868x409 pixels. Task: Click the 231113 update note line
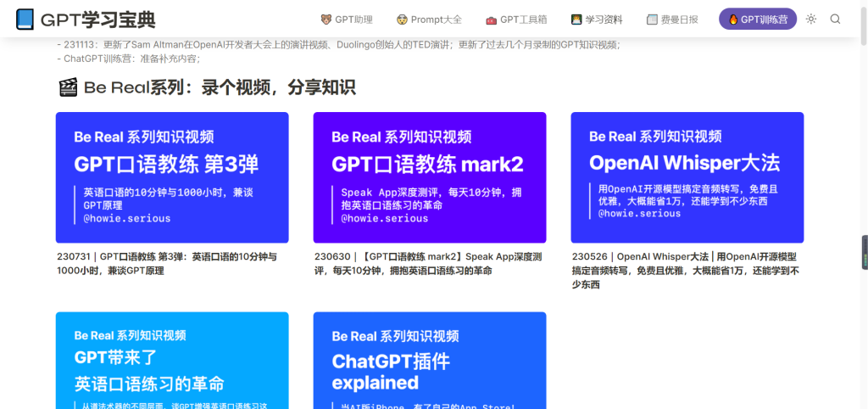(x=339, y=45)
